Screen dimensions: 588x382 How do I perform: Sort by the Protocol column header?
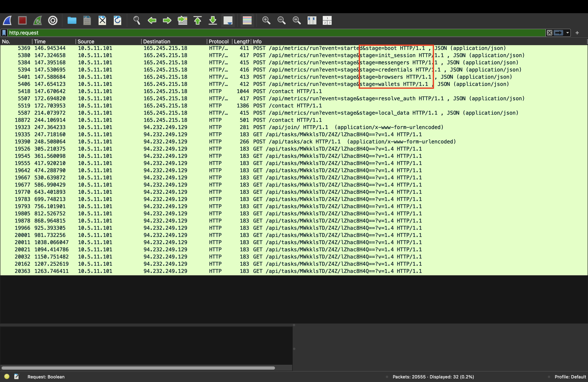click(219, 42)
